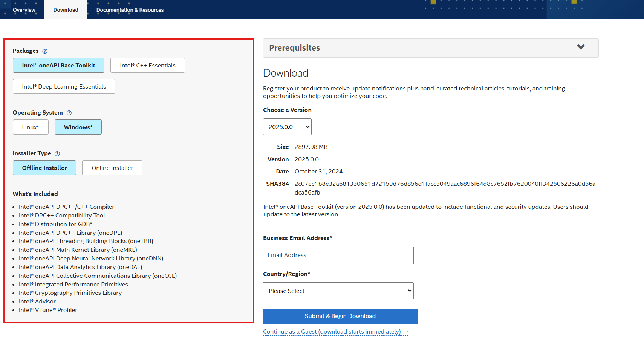Click the Prerequisites section heading
Image resolution: width=644 pixels, height=340 pixels.
coord(295,48)
